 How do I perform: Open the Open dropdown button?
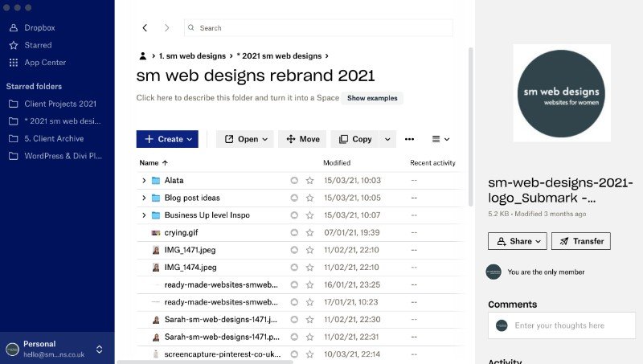245,139
